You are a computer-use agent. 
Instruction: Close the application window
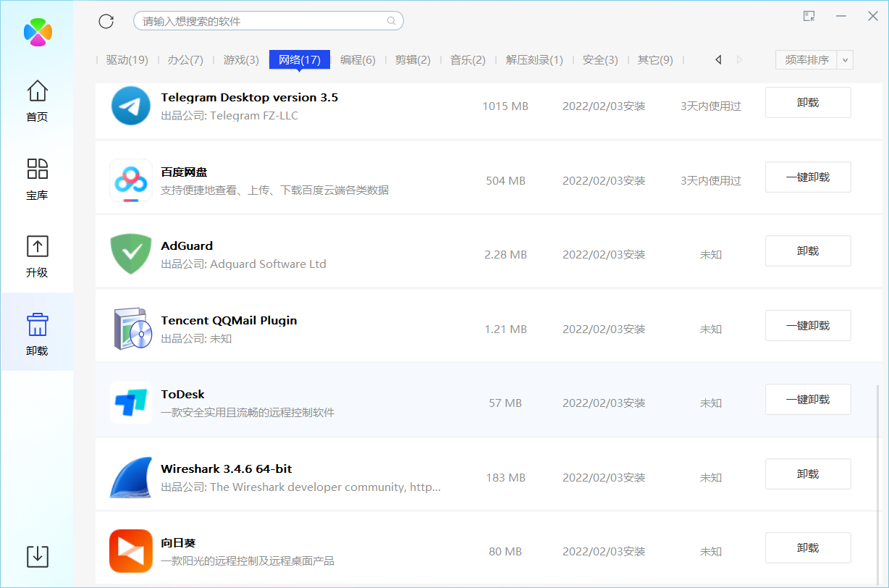tap(872, 16)
